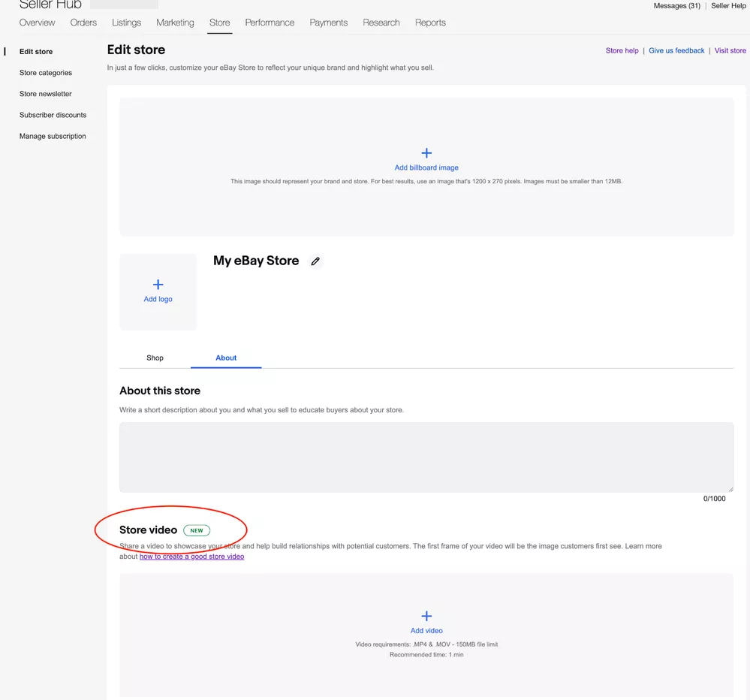Image resolution: width=750 pixels, height=700 pixels.
Task: Click 'how to create a good store video' link
Action: pyautogui.click(x=191, y=557)
